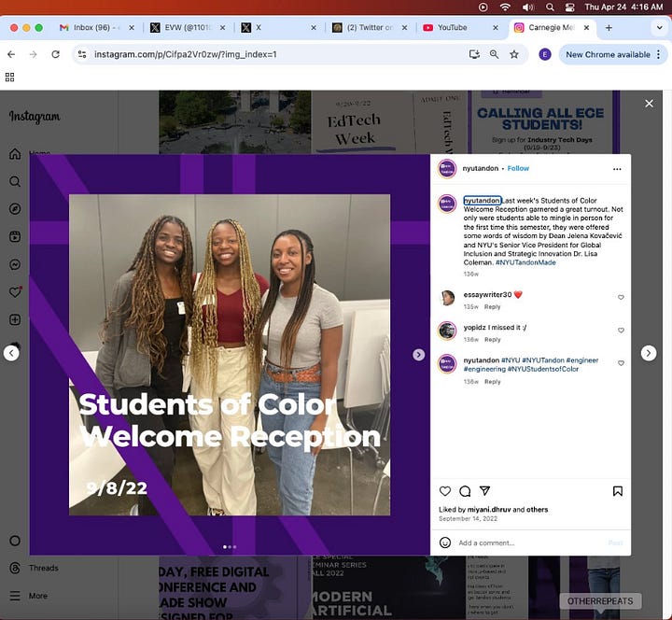Open the post options three-dot menu
672x620 pixels.
(617, 169)
